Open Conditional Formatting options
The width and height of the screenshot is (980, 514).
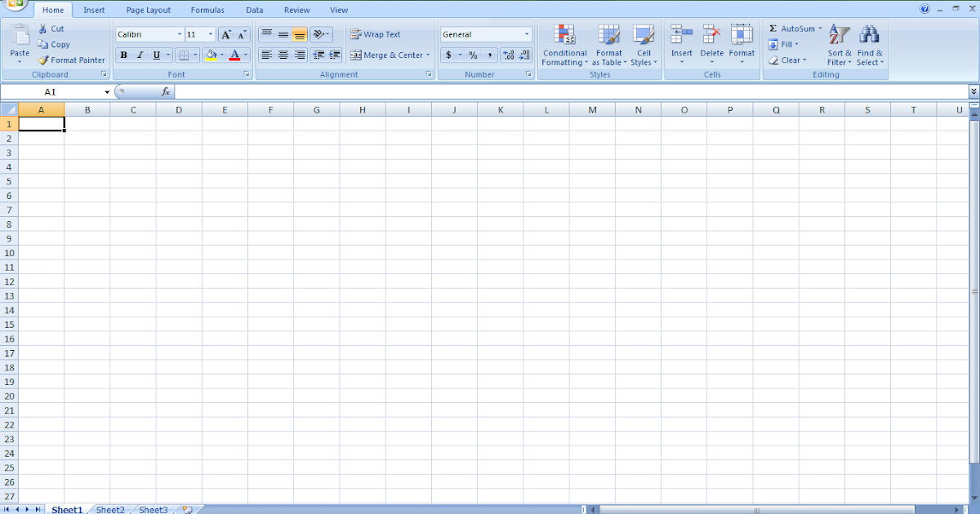click(x=564, y=45)
